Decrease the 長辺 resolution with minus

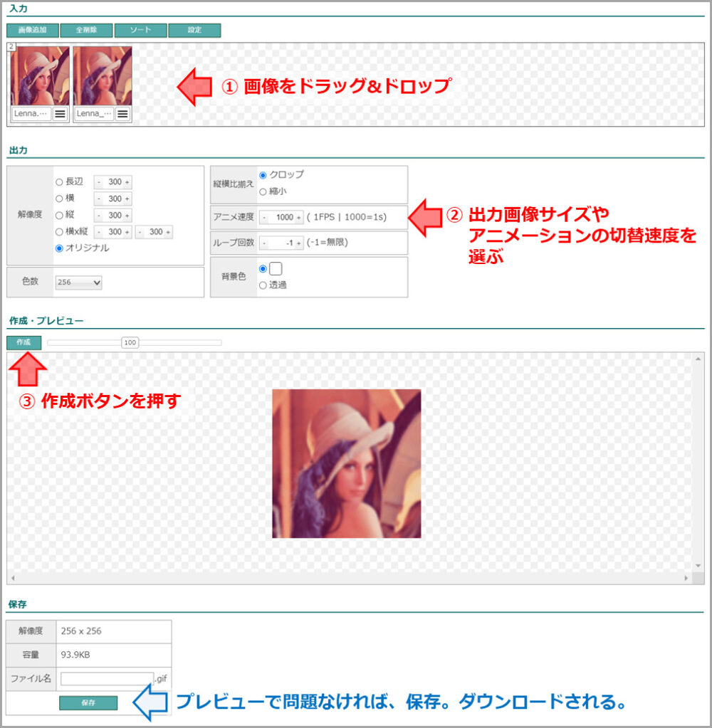(99, 182)
